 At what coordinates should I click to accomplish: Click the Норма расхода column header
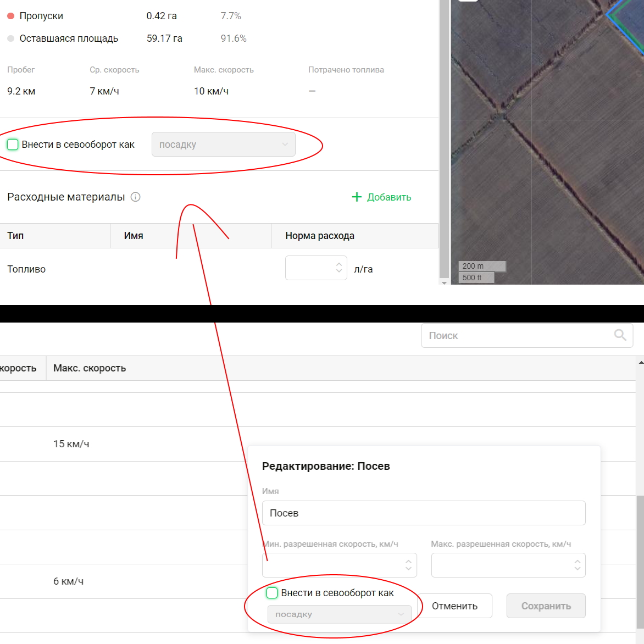(x=320, y=236)
